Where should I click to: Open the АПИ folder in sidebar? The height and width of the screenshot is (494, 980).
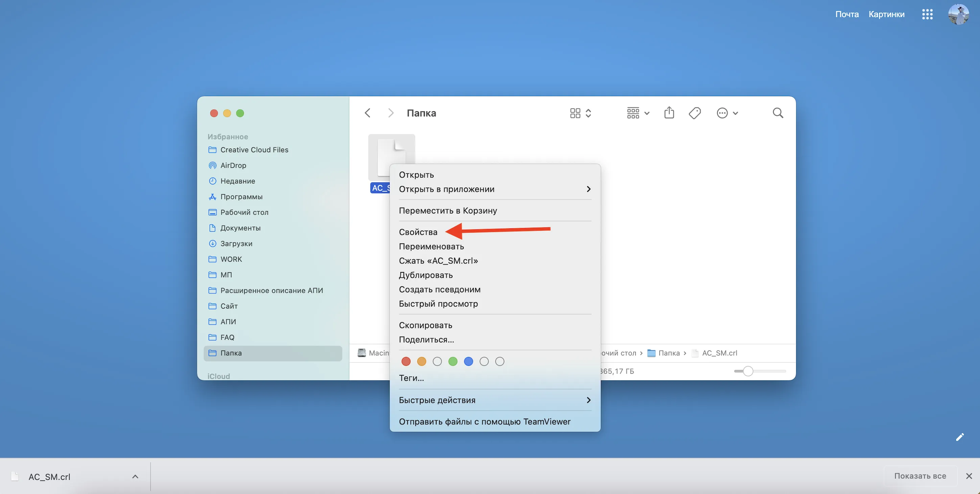273,321
